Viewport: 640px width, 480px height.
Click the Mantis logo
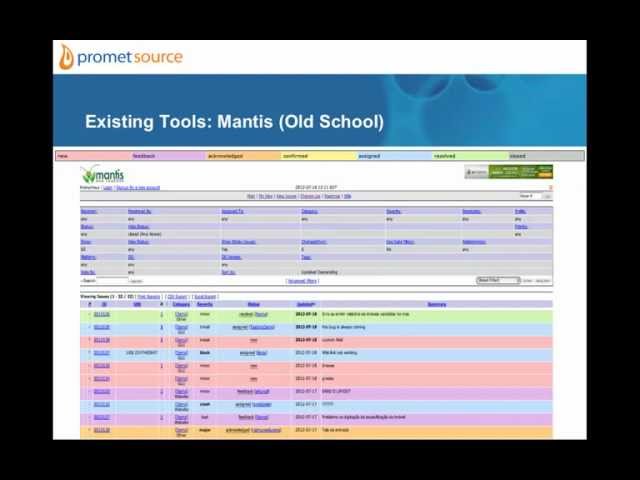click(102, 175)
